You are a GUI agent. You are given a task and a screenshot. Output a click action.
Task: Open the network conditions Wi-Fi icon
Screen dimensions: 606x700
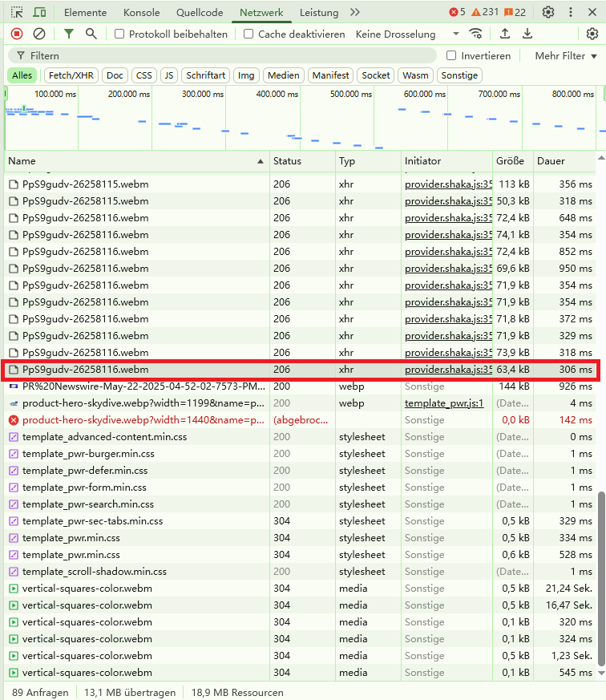476,34
